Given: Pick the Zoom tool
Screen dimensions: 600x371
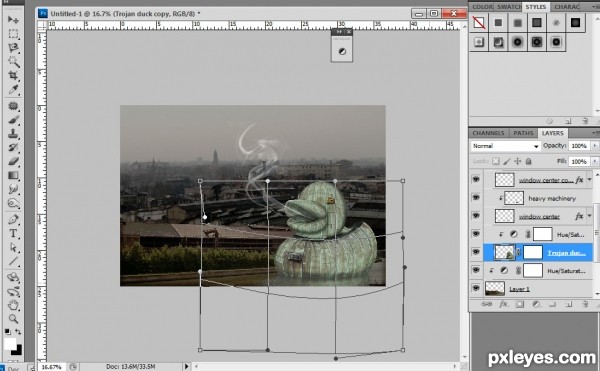Looking at the screenshot, I should 13,319.
